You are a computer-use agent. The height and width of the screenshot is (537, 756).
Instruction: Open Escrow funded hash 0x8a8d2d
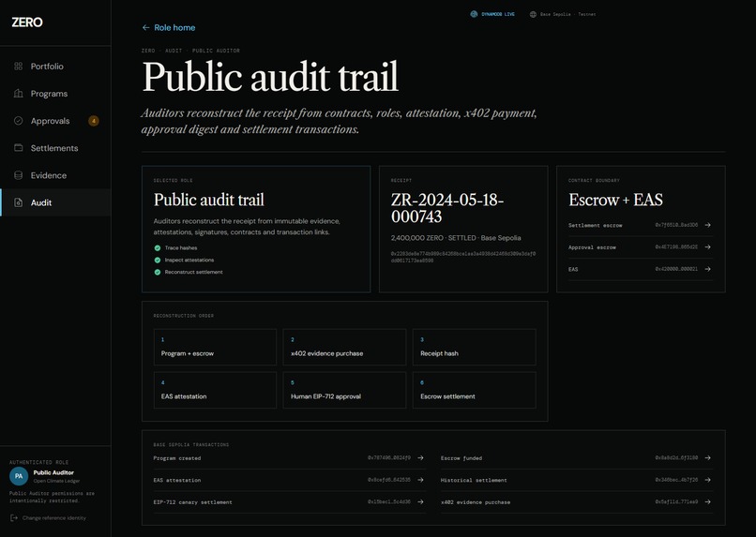(676, 458)
